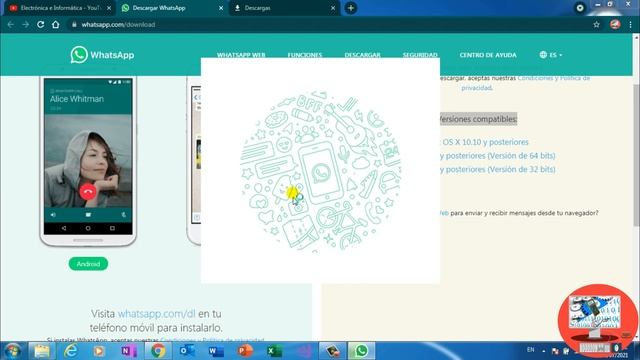640x360 pixels.
Task: Click the EN input language indicator
Action: point(530,350)
